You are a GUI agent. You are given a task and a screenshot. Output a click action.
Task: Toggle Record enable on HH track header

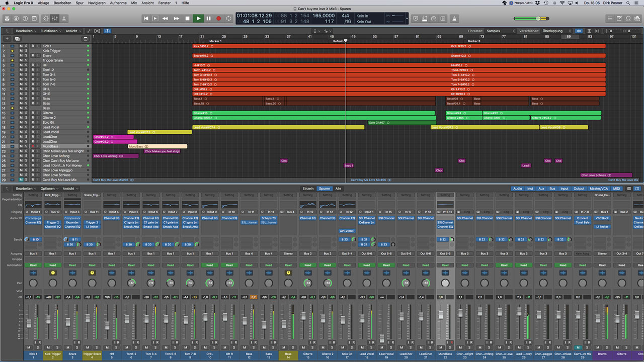pos(32,65)
